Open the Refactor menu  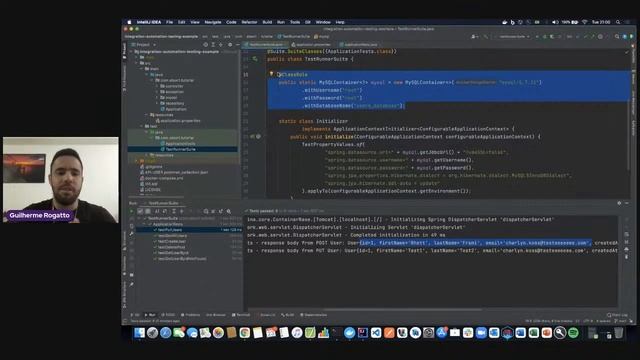(249, 22)
